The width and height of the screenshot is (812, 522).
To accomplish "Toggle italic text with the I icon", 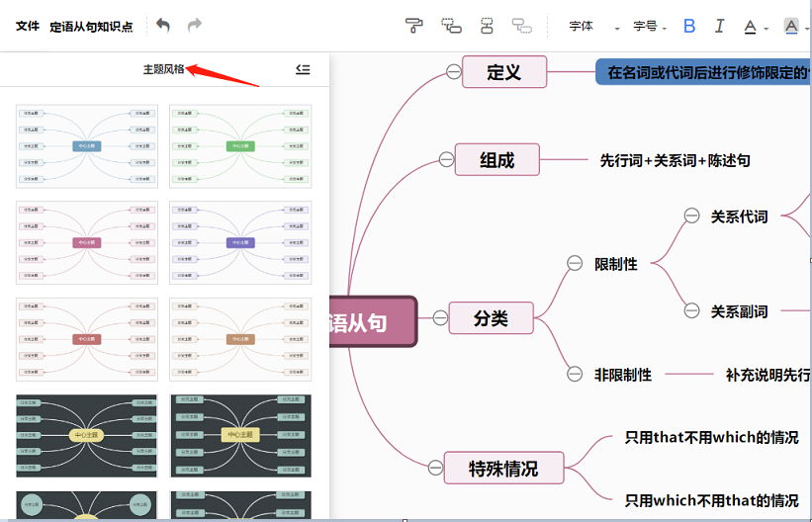I will coord(719,26).
